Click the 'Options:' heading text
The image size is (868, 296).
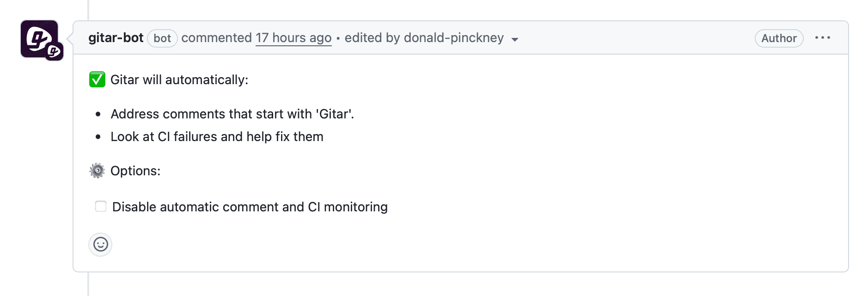pos(135,171)
